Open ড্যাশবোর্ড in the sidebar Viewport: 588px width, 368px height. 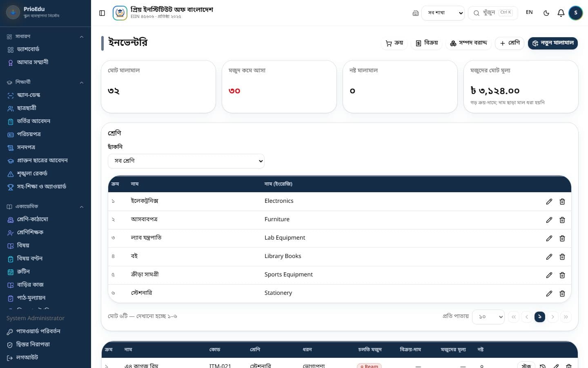click(x=45, y=49)
